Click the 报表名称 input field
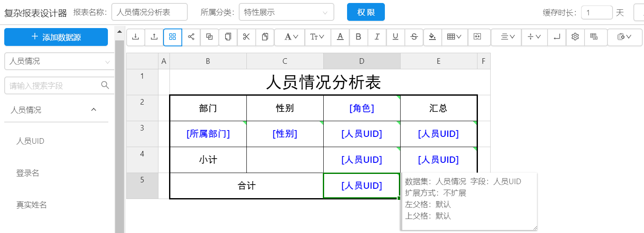The image size is (644, 233). tap(149, 12)
